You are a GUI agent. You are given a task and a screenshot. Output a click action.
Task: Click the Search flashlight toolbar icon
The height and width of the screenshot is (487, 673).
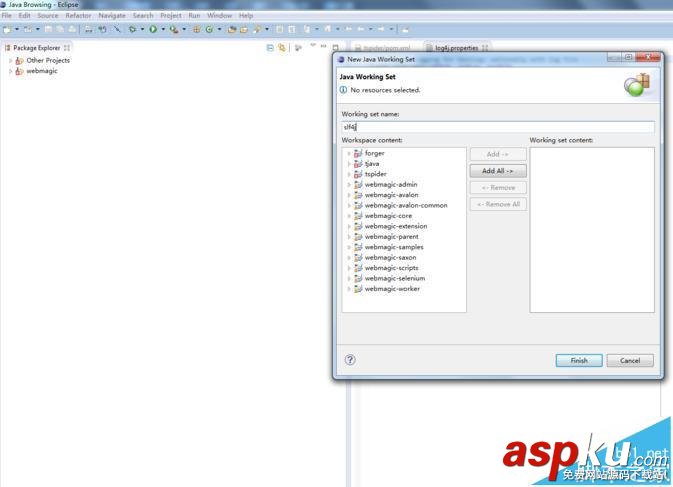(x=257, y=29)
